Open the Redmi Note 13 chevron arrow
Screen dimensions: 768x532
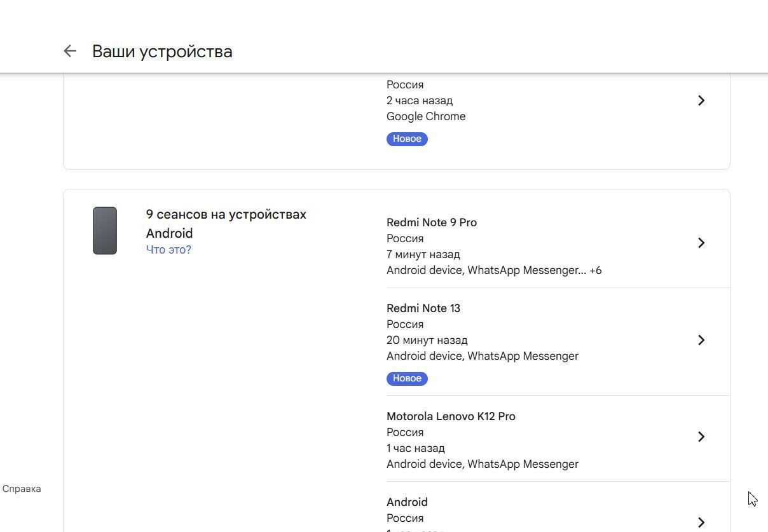(x=701, y=340)
